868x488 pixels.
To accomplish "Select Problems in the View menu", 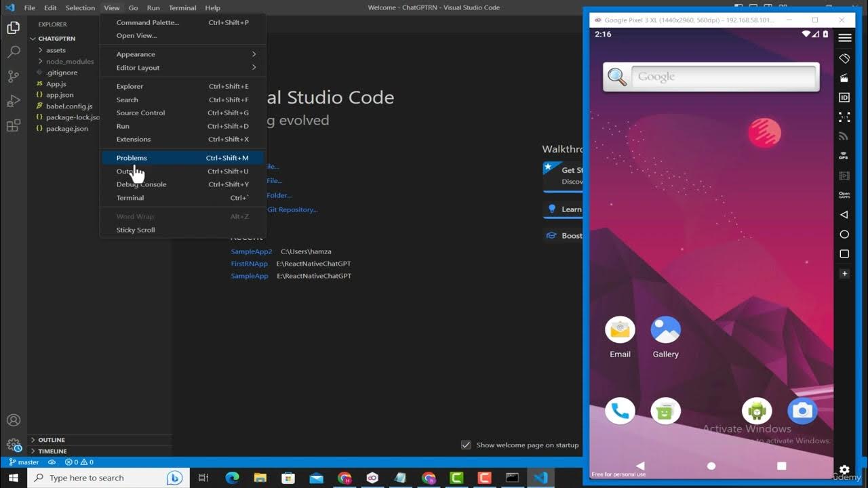I will pos(183,158).
